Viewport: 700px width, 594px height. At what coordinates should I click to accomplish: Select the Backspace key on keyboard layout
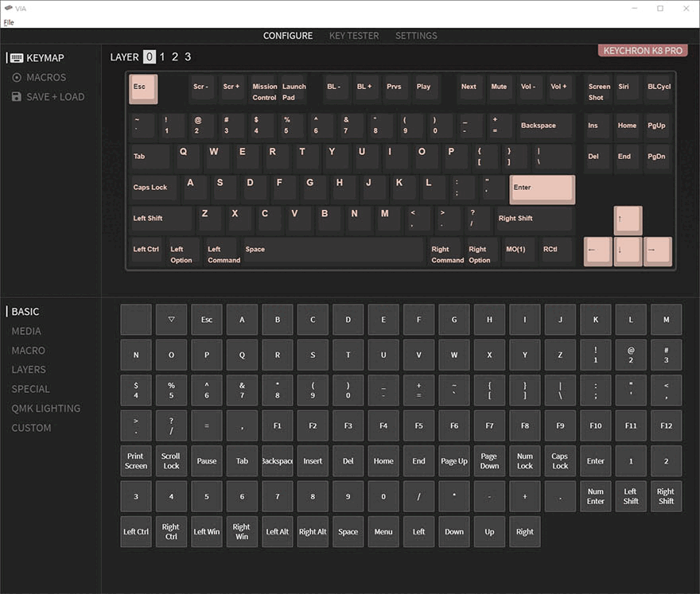[x=544, y=127]
